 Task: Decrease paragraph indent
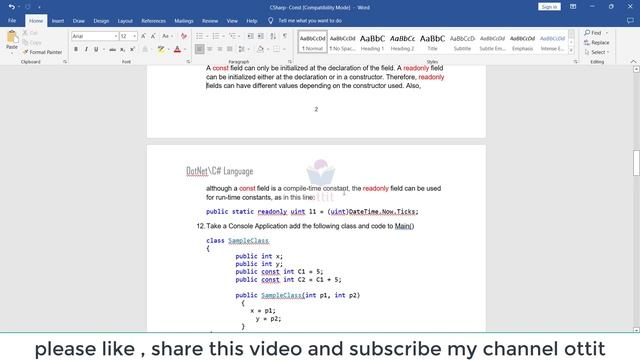click(x=251, y=36)
